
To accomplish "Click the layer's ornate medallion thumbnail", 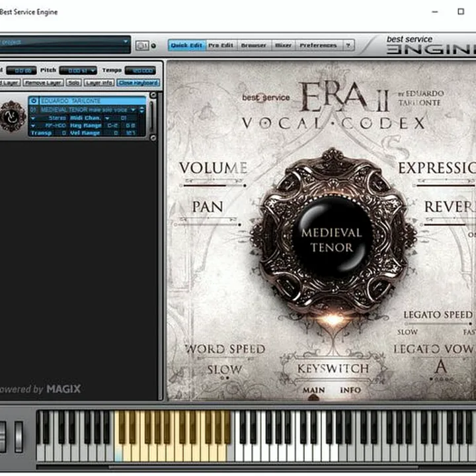I will click(12, 116).
